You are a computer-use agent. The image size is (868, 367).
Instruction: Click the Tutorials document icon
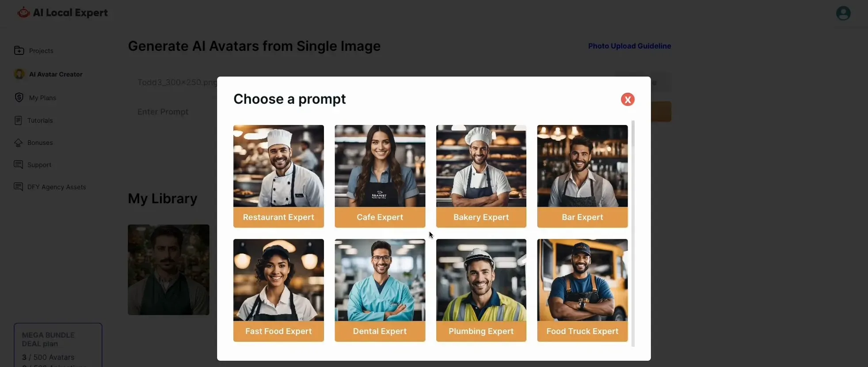(18, 120)
